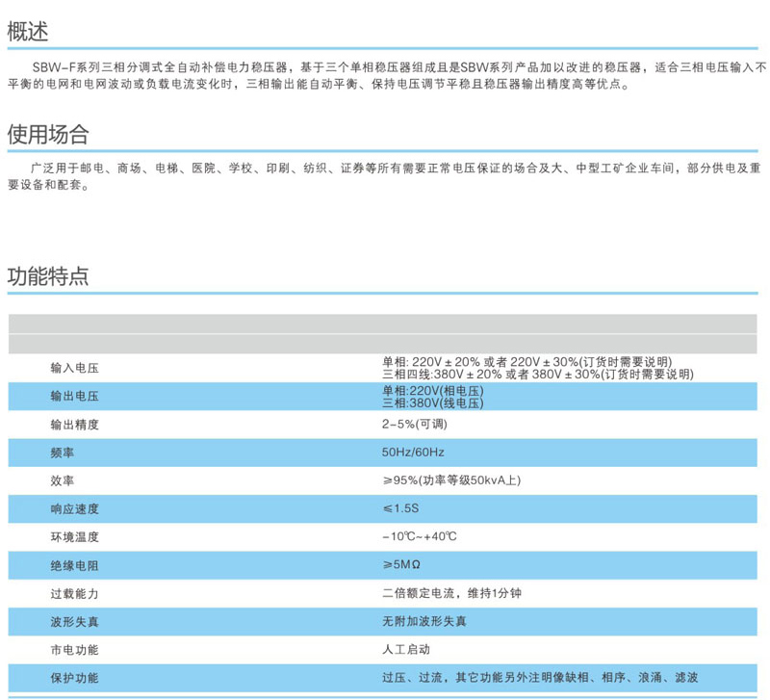Select the 环境温度 row label
The width and height of the screenshot is (770, 700).
point(75,536)
